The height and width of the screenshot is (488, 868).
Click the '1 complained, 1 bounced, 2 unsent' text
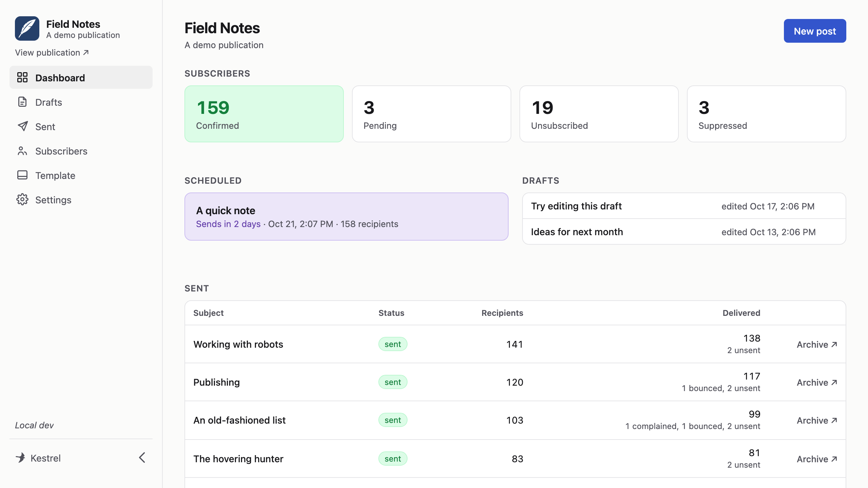693,426
